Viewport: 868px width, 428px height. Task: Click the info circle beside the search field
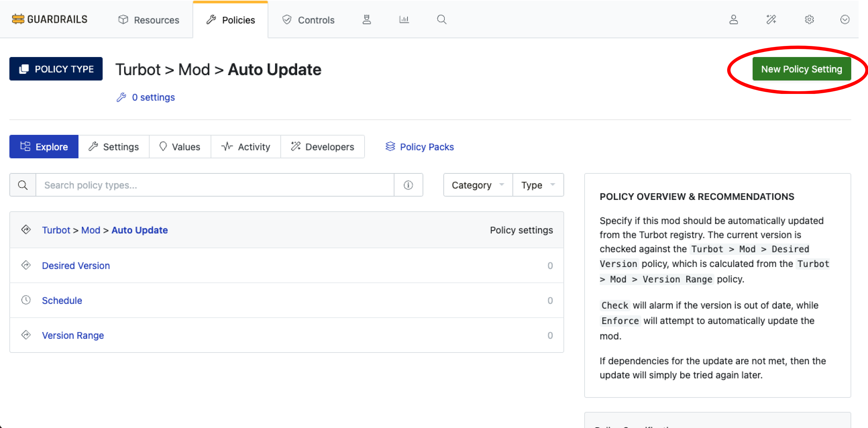pos(408,185)
